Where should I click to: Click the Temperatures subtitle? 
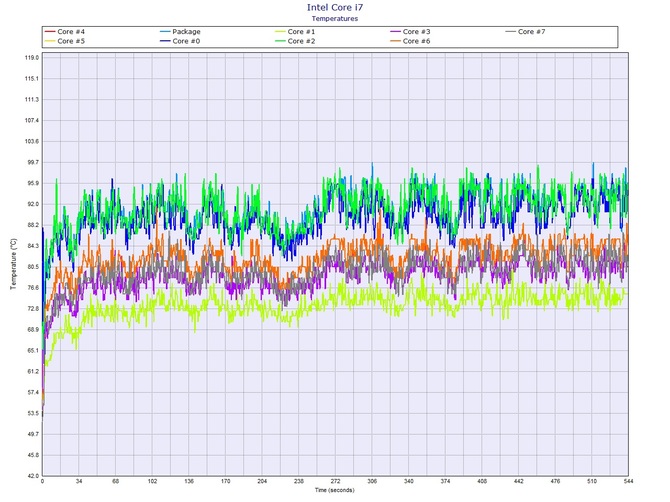pyautogui.click(x=335, y=18)
